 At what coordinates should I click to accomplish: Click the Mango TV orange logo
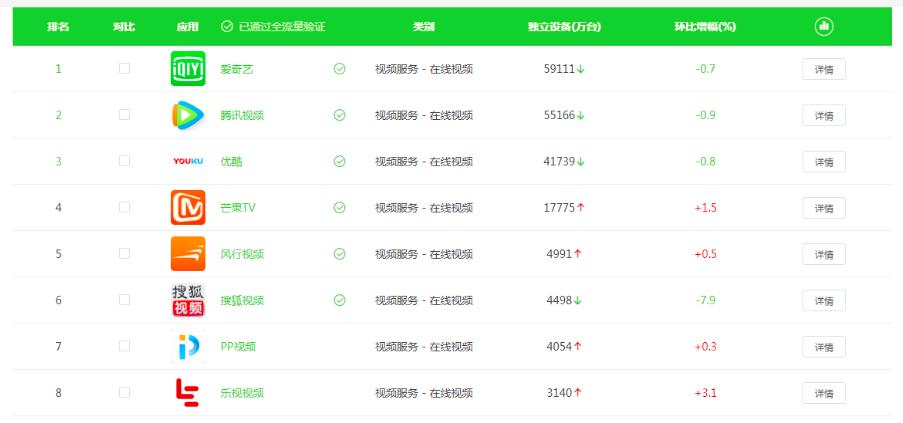point(188,207)
